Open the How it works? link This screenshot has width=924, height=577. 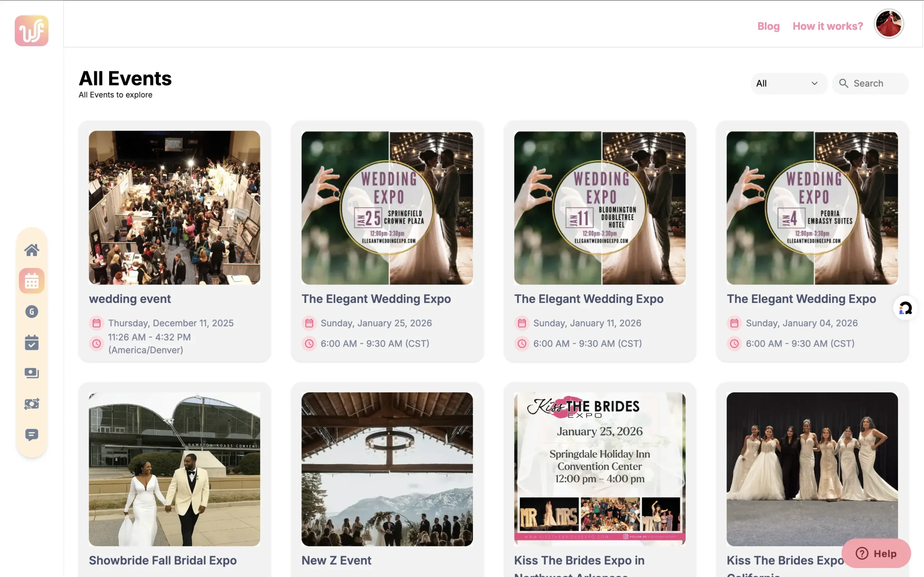[827, 26]
